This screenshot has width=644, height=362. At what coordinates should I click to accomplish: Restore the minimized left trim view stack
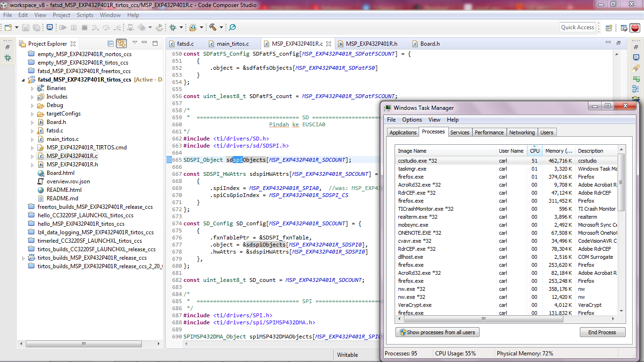point(8,47)
